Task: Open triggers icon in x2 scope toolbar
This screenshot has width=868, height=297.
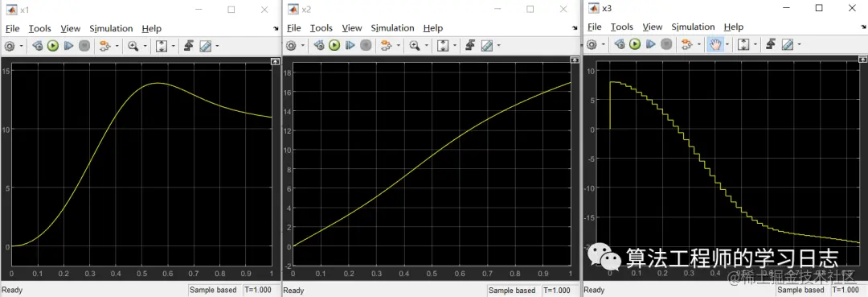Action: tap(470, 46)
